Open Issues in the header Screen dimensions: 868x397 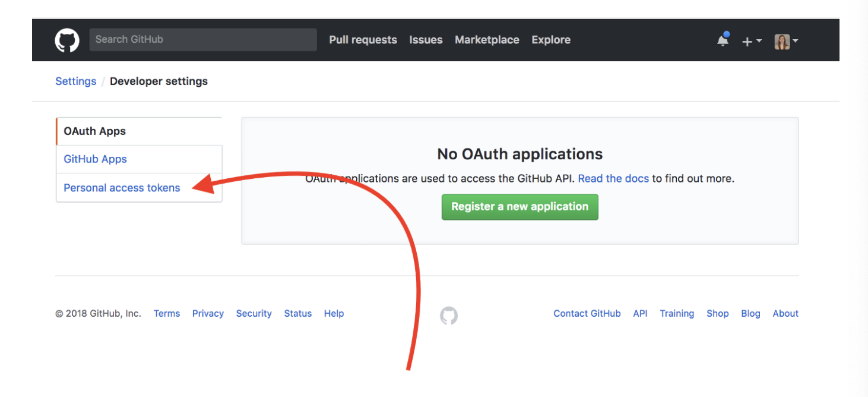[x=426, y=40]
